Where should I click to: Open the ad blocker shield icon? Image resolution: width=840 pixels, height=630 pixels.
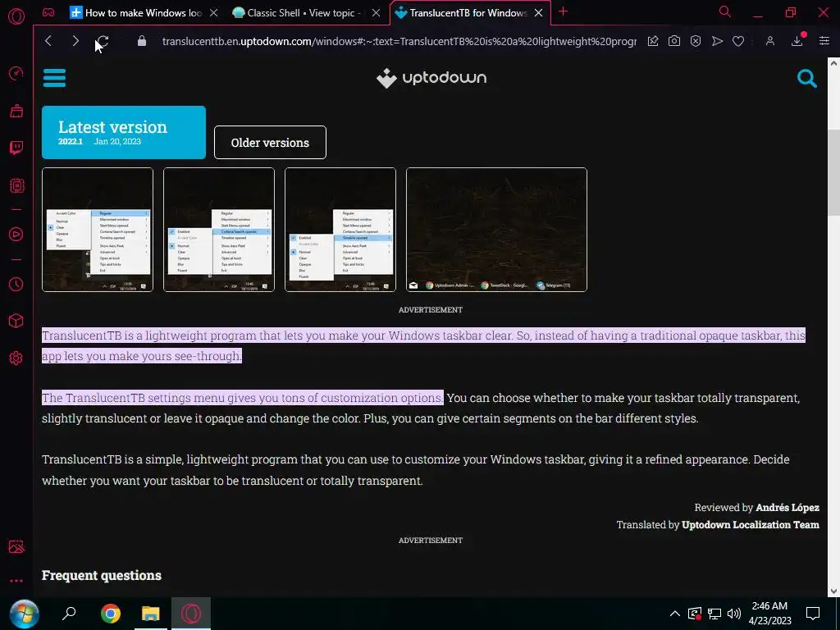tap(696, 41)
